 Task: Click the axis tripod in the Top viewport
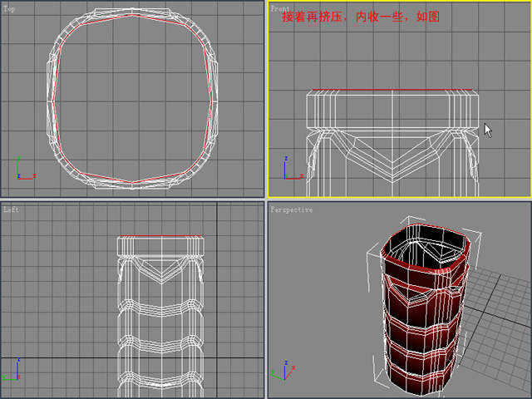pyautogui.click(x=27, y=168)
